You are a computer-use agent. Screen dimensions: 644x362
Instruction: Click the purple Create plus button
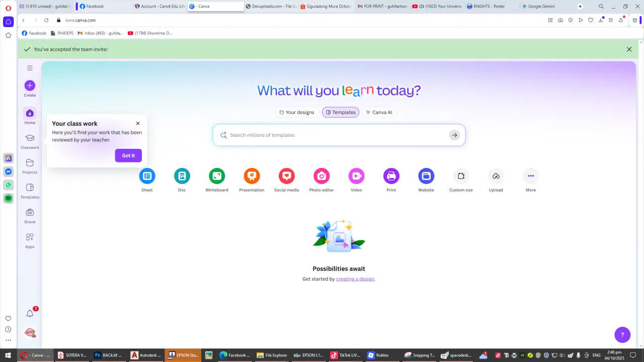[30, 85]
